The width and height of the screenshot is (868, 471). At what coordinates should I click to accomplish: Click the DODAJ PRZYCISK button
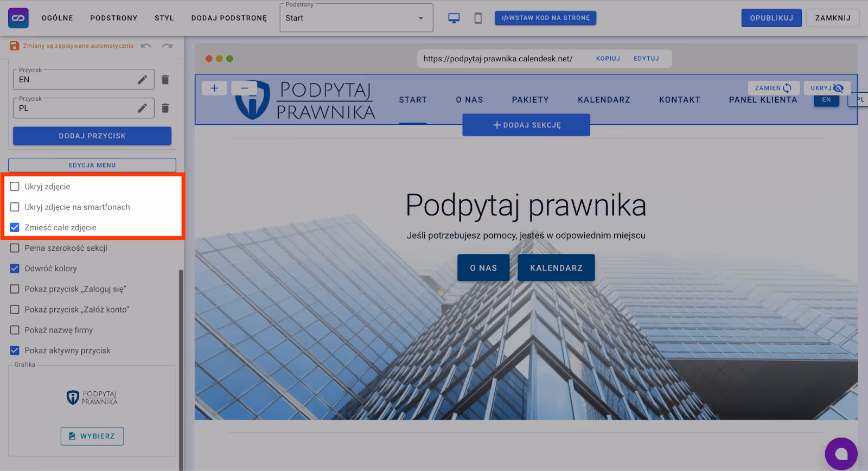click(x=92, y=136)
